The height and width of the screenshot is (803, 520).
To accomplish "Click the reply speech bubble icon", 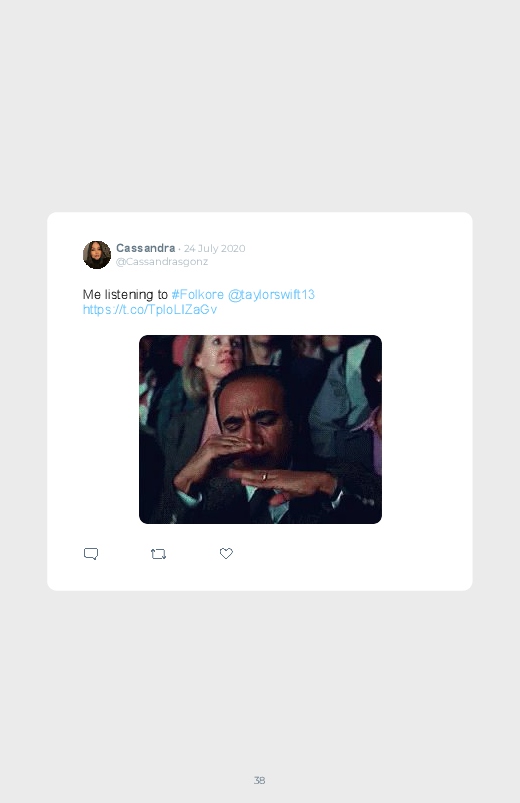I will 91,554.
